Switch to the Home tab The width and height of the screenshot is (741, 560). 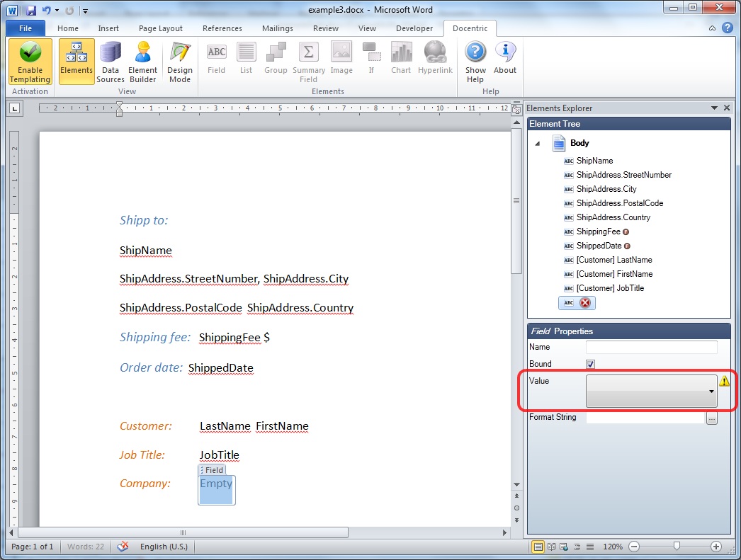[x=68, y=28]
